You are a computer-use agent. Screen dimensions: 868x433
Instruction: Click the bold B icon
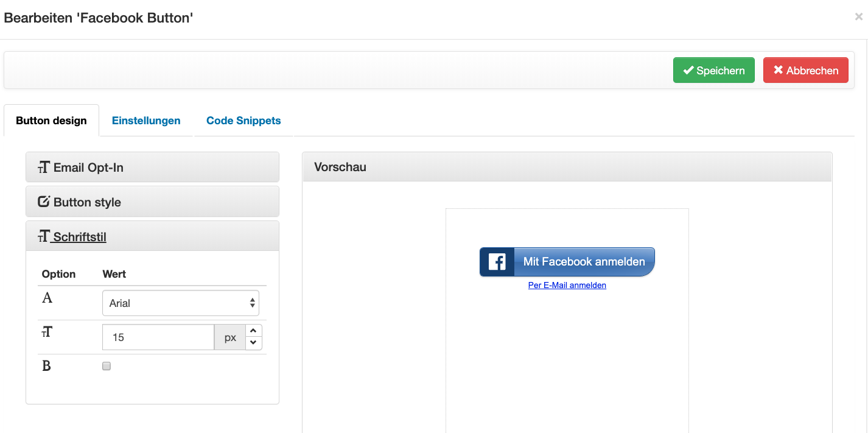tap(46, 366)
